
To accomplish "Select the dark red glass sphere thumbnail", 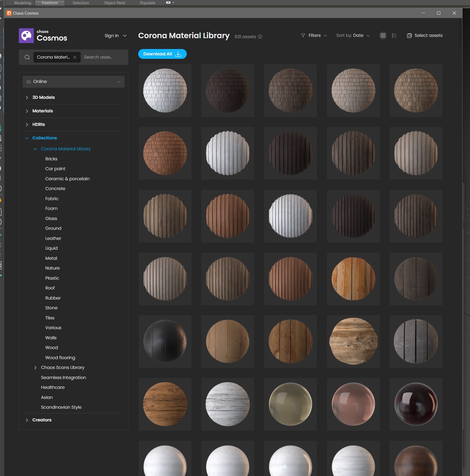I will tap(416, 404).
